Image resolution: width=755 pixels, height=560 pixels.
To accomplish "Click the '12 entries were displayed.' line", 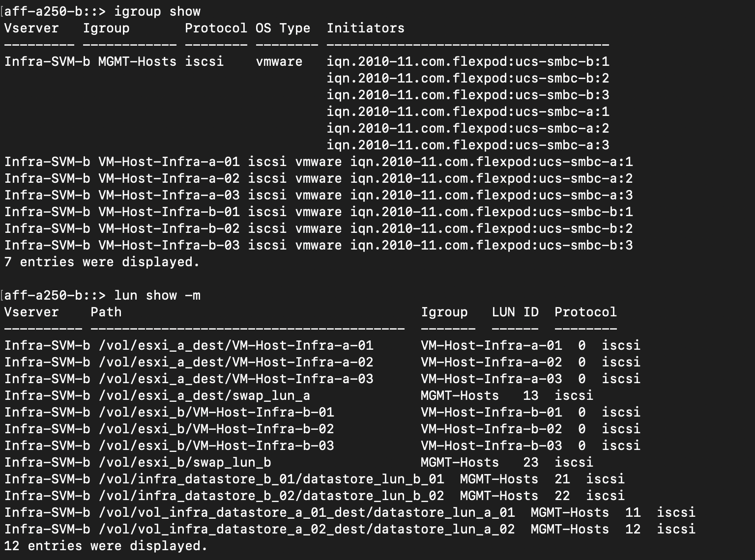I will click(106, 546).
